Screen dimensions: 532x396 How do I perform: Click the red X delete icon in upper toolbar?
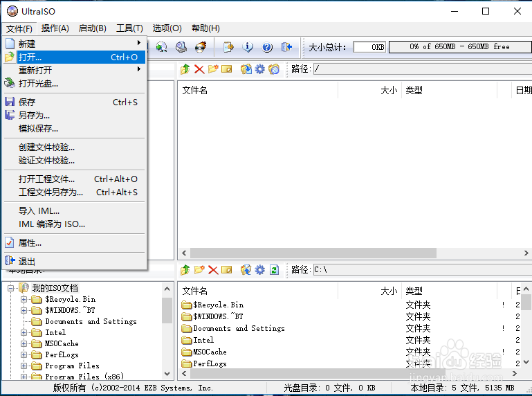(x=199, y=69)
